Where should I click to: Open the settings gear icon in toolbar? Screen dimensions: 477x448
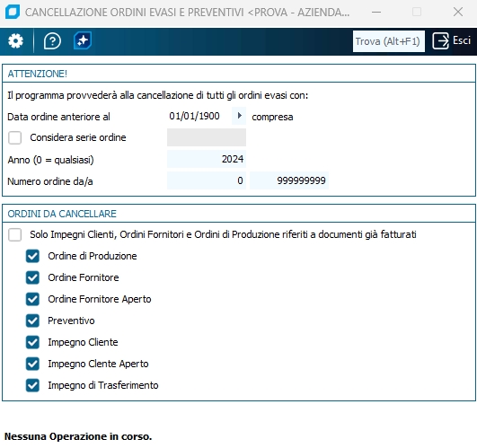click(15, 41)
